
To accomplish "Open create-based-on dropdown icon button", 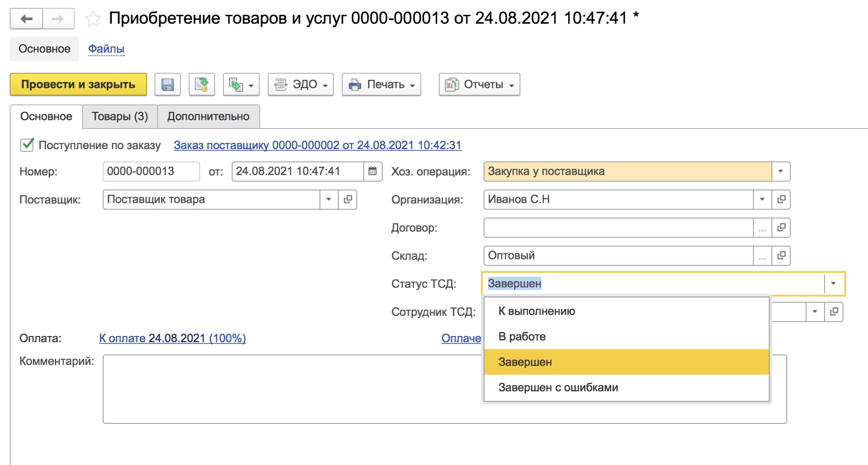I will 241,84.
